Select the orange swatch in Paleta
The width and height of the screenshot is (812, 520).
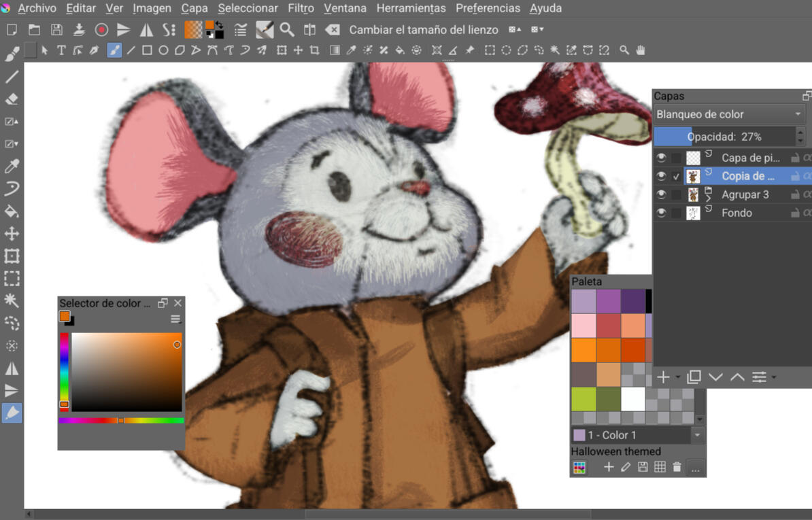[583, 350]
